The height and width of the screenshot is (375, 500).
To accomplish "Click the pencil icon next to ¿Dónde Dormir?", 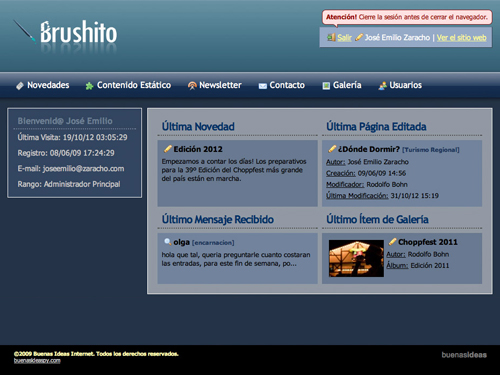I will pos(332,149).
